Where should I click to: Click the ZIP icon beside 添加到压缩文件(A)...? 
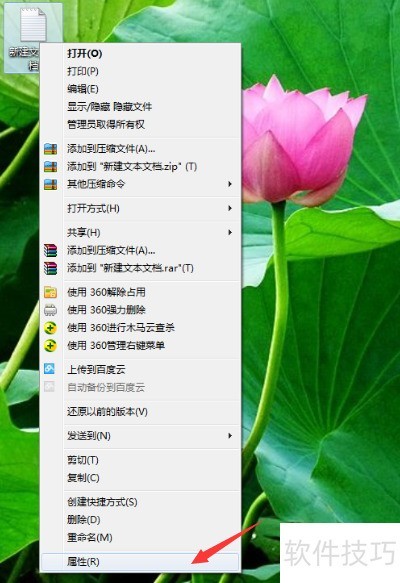[x=51, y=149]
